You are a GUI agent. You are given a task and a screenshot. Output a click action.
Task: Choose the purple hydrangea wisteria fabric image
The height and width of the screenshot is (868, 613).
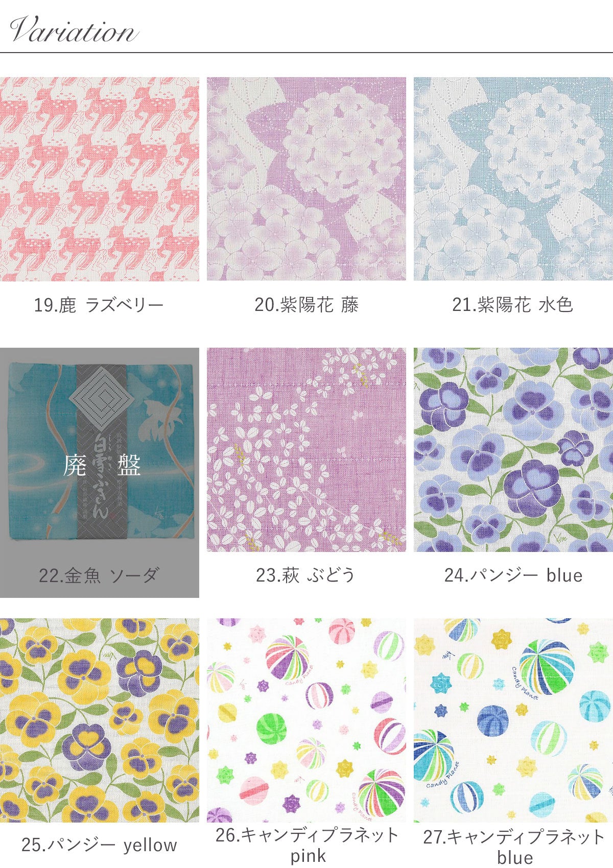(306, 179)
